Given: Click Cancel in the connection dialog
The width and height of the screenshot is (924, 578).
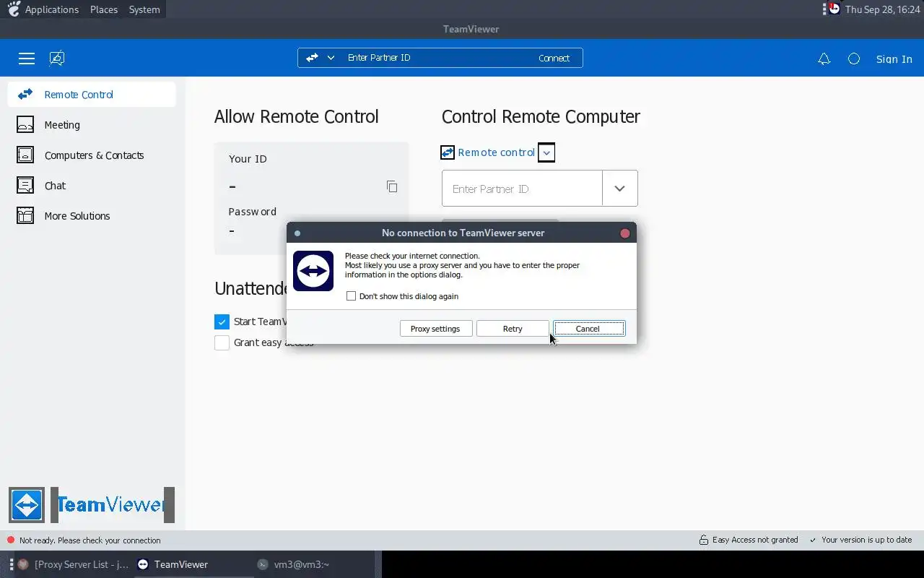Looking at the screenshot, I should pyautogui.click(x=588, y=329).
